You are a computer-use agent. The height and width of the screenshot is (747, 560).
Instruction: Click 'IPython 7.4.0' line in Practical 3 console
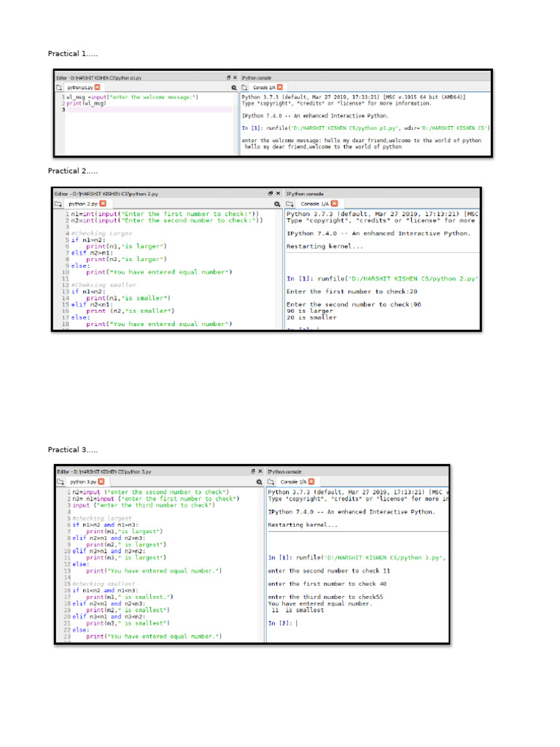pyautogui.click(x=351, y=512)
